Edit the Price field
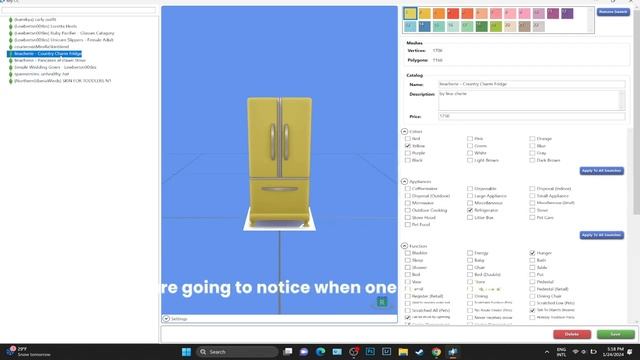 [531, 116]
